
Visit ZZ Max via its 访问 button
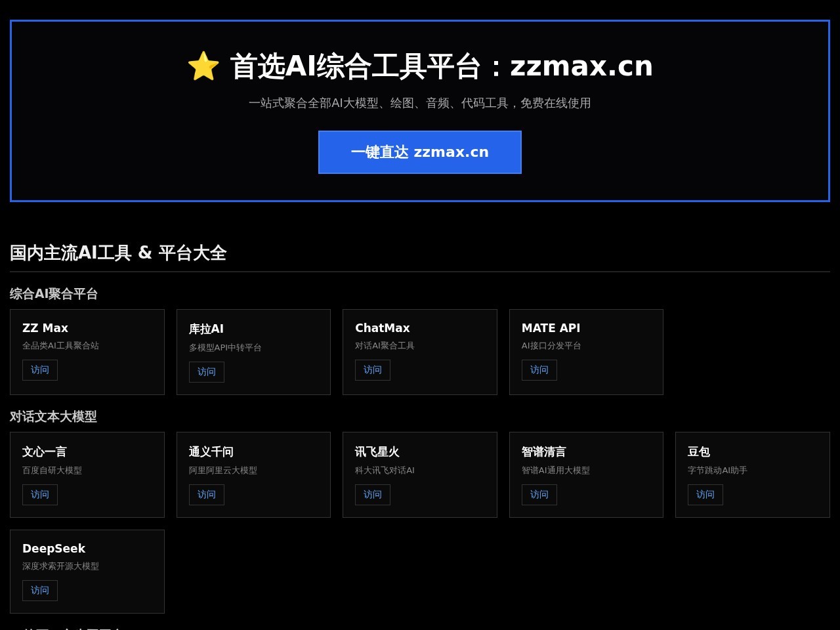pos(40,370)
